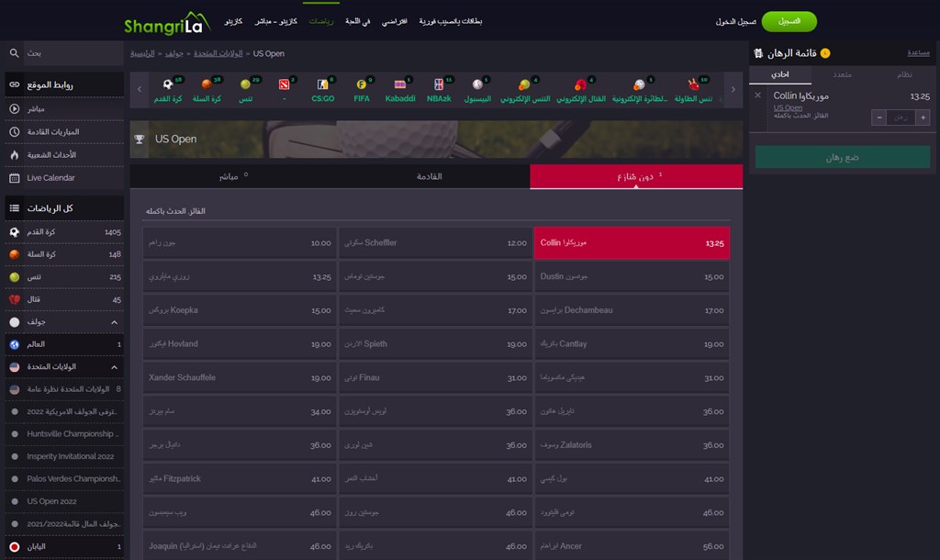Select Collin Morikawa odds 13.25
The image size is (940, 560).
(632, 243)
